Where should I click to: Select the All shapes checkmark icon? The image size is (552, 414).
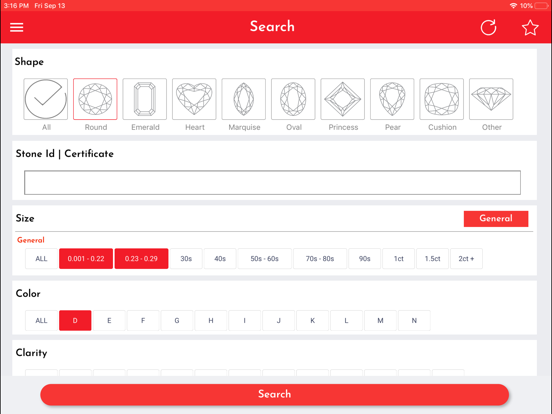click(x=46, y=99)
